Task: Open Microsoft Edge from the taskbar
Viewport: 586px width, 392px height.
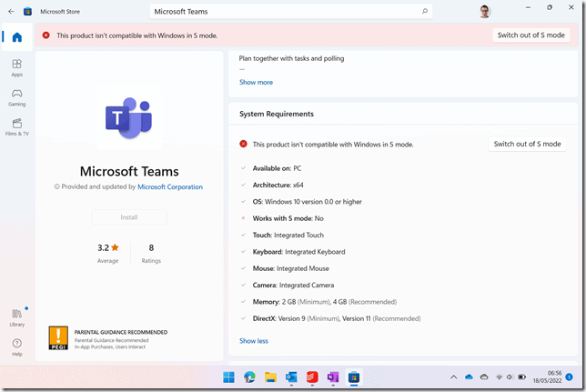Action: [249, 377]
